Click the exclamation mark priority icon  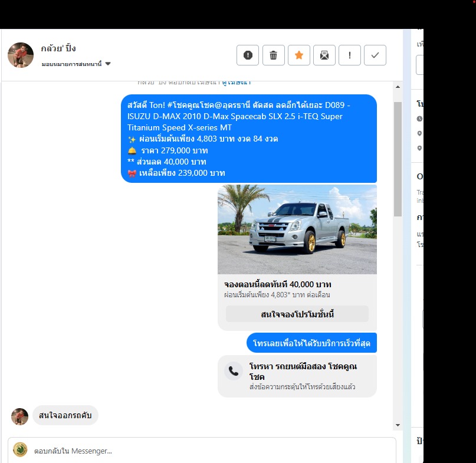[x=350, y=55]
